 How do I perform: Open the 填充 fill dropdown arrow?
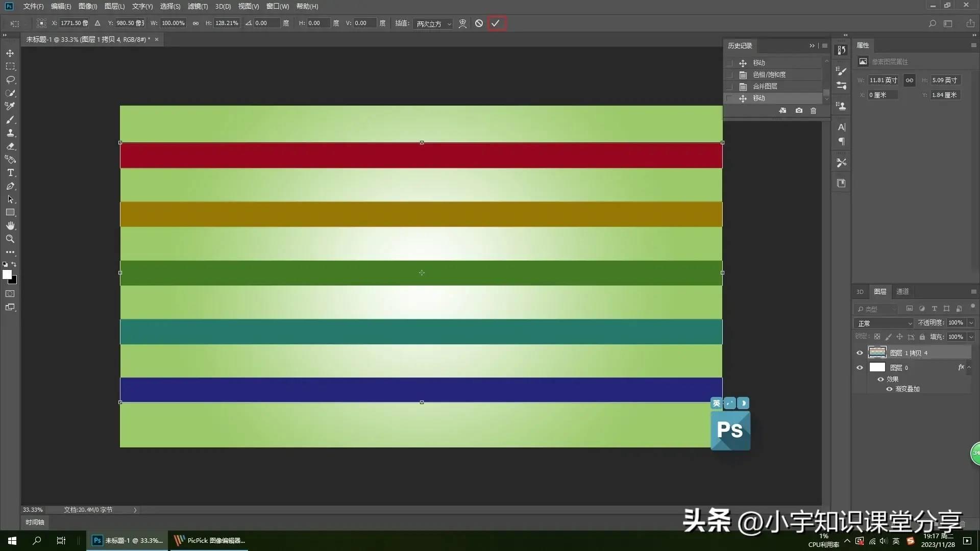coord(971,337)
